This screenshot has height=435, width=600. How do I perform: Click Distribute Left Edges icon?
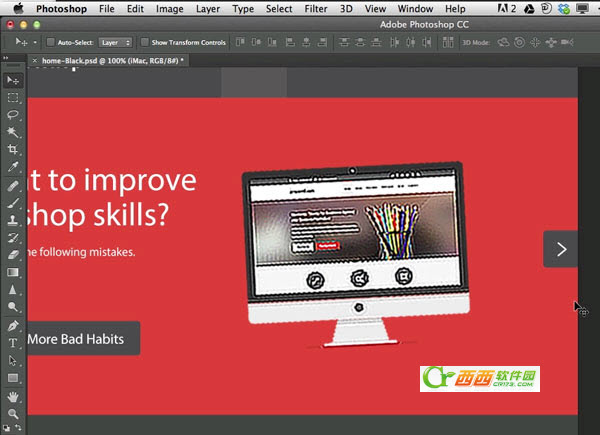[395, 42]
